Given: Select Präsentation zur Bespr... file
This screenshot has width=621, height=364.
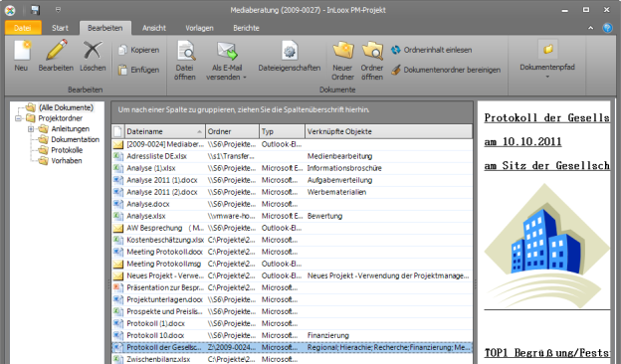Looking at the screenshot, I should click(x=293, y=287).
